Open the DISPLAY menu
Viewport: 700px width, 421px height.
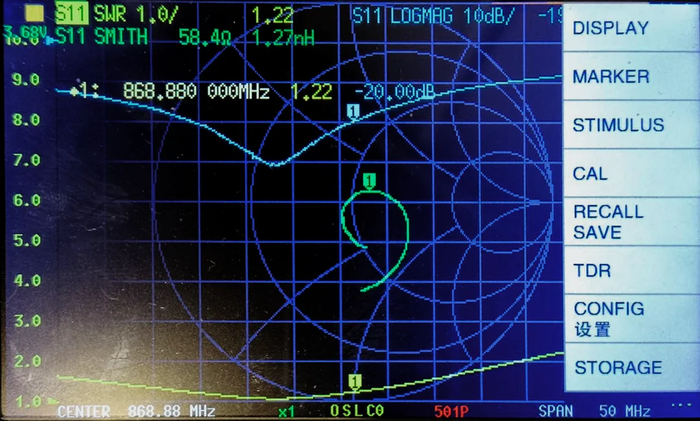[631, 28]
